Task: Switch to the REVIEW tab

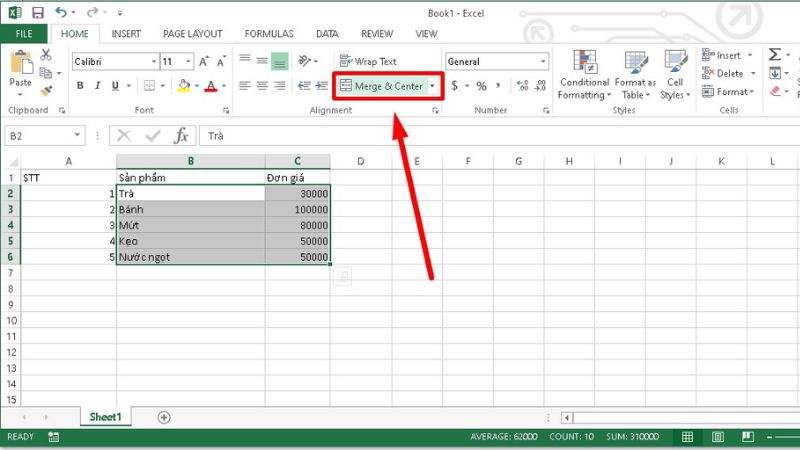Action: pos(377,34)
